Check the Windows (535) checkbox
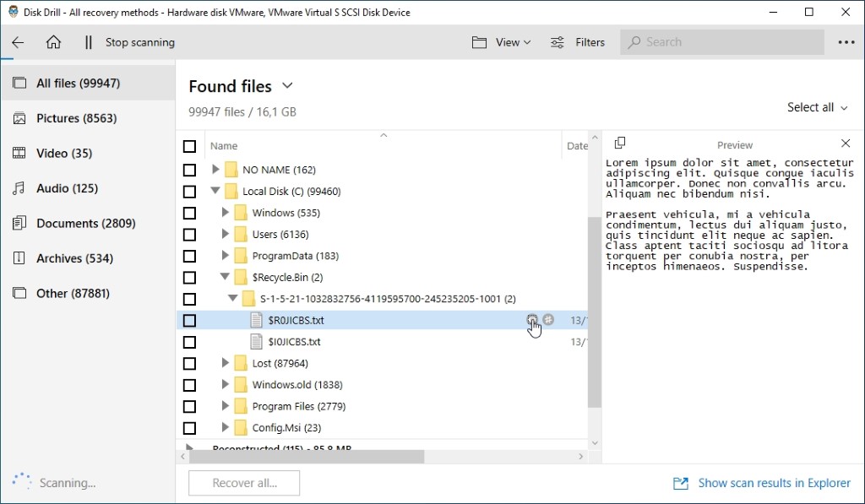The width and height of the screenshot is (865, 504). [189, 213]
